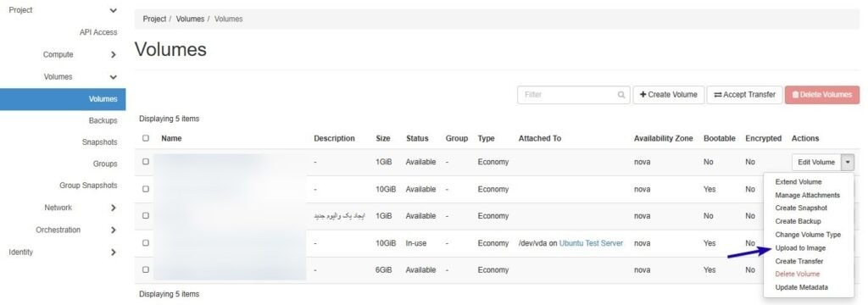This screenshot has height=305, width=868.
Task: Select checkbox of the first 10GiB Available row
Action: (146, 189)
